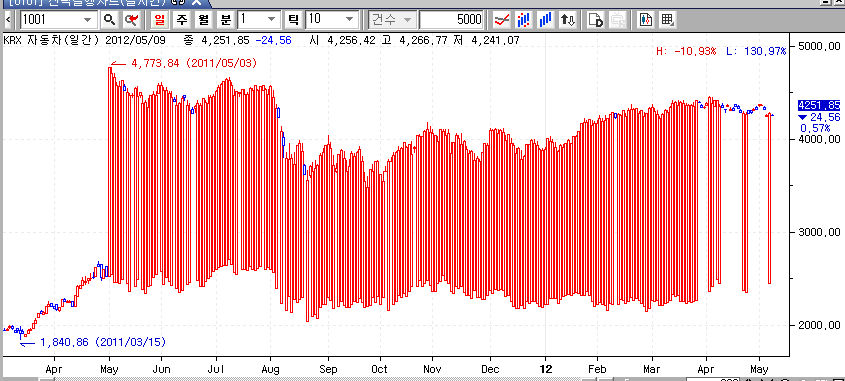Open the chart settings candle-page icon

coord(646,20)
